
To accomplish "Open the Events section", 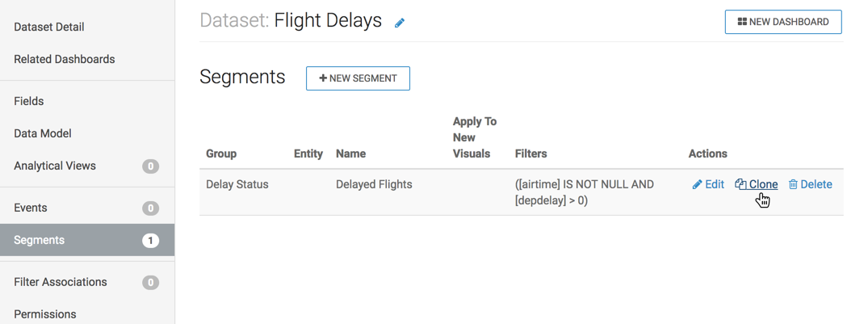I will pos(31,208).
